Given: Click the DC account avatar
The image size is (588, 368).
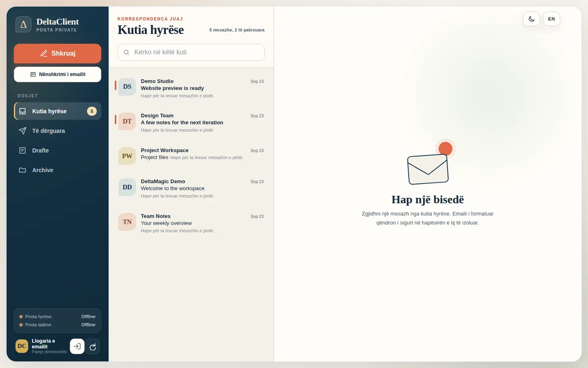Looking at the screenshot, I should [x=22, y=346].
